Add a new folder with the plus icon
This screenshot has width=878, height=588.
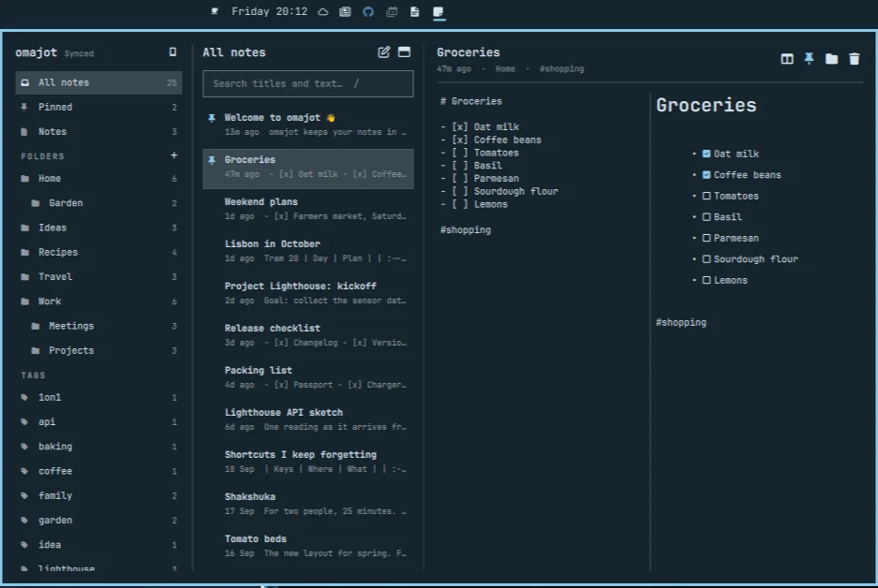(173, 155)
